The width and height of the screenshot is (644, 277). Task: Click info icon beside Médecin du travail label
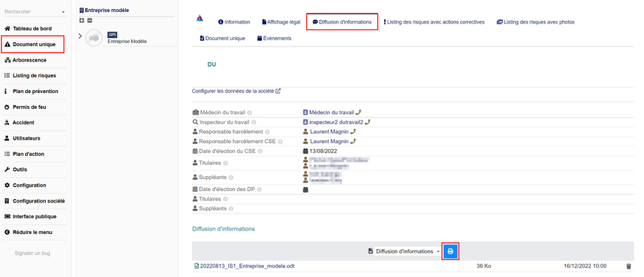(x=250, y=112)
